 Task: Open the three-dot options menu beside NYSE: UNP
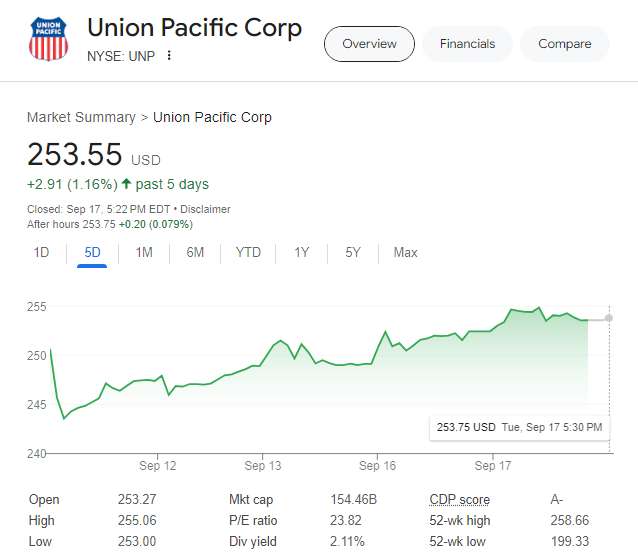click(169, 55)
